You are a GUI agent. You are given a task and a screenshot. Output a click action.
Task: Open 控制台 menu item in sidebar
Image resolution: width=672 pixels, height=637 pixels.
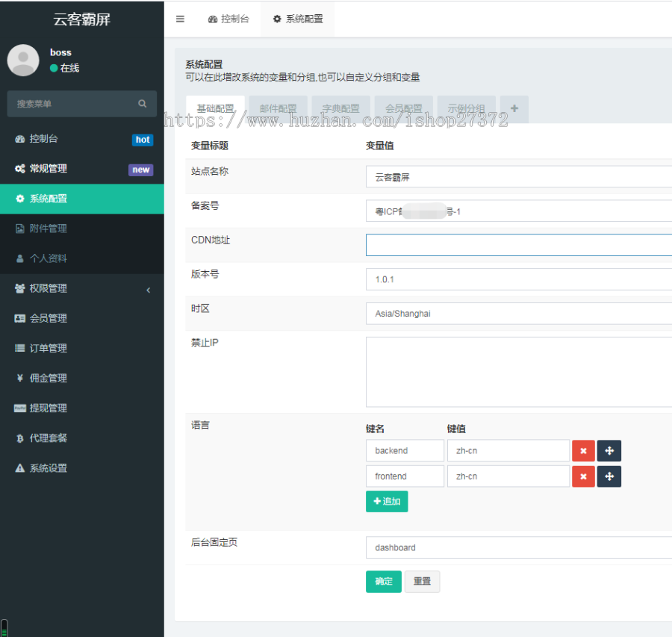(82, 139)
